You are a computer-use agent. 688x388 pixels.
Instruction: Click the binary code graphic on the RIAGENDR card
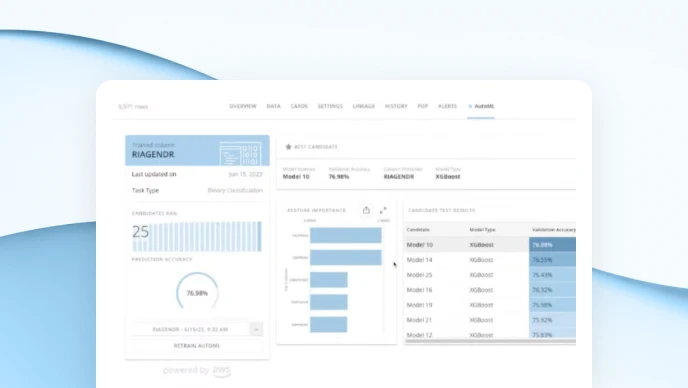(x=240, y=153)
